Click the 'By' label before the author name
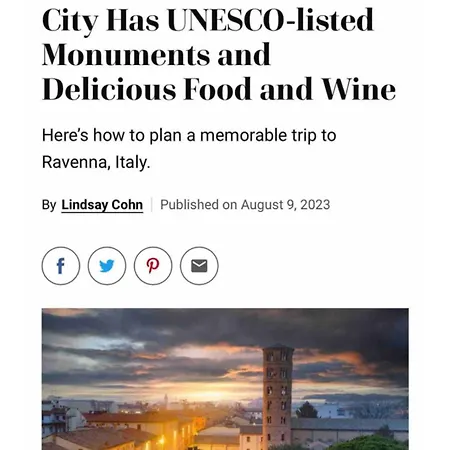The width and height of the screenshot is (450, 450). tap(49, 205)
